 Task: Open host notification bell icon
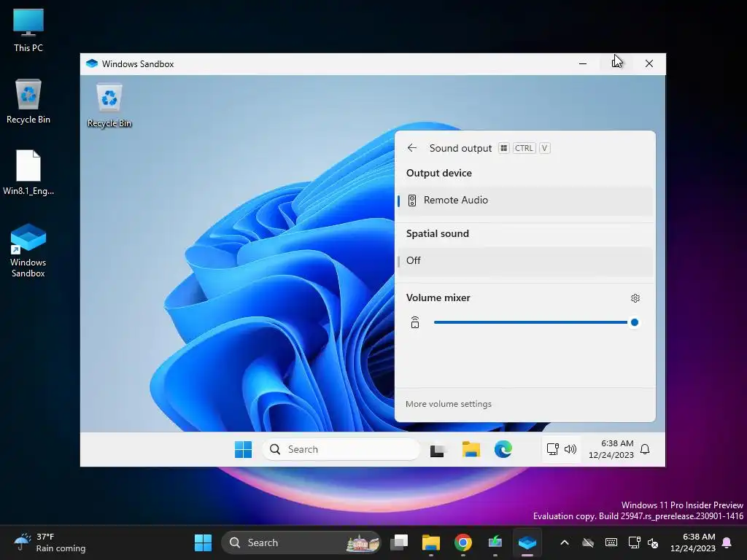point(727,542)
